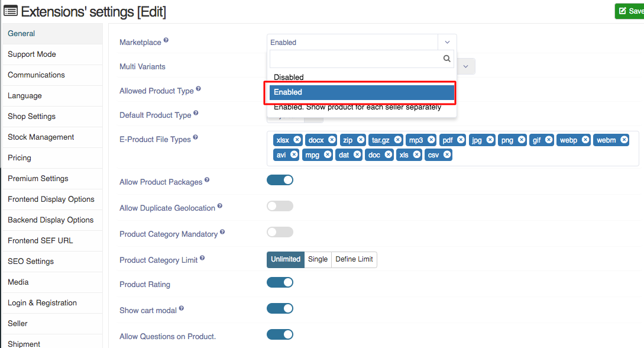644x348 pixels.
Task: Choose Enabled. Show product for each seller separately
Action: [362, 107]
